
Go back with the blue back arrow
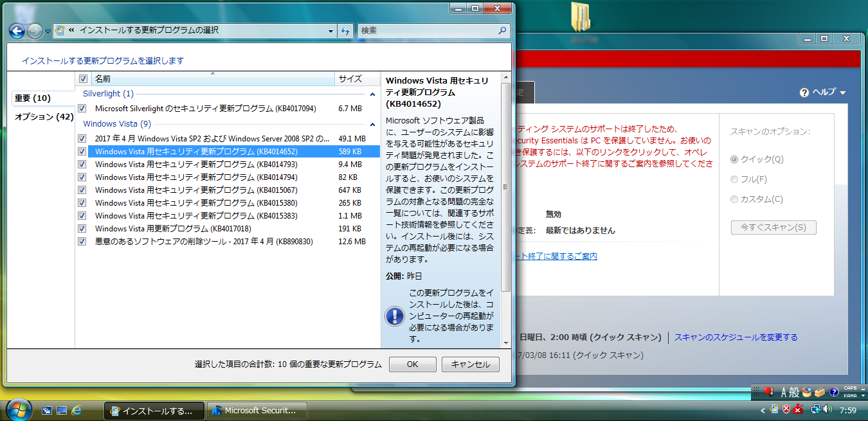(17, 30)
